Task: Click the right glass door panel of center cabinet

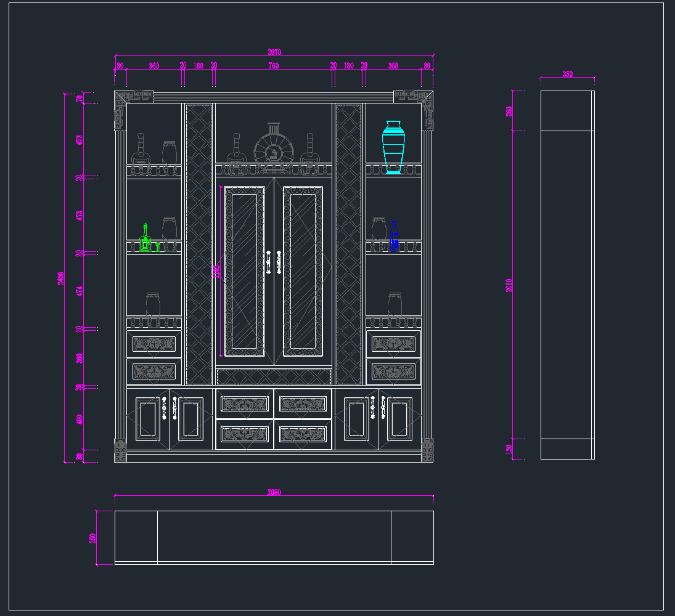Action: point(303,272)
